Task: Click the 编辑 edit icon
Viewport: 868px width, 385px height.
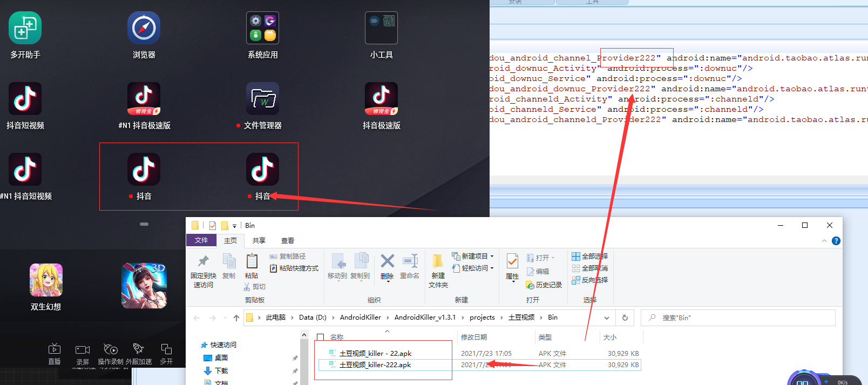Action: [x=538, y=272]
